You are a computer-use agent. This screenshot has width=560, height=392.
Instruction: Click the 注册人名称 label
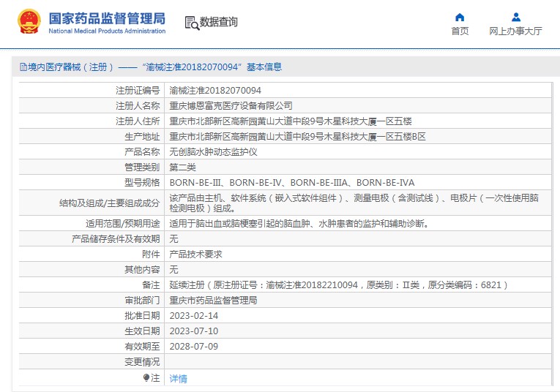tap(138, 105)
